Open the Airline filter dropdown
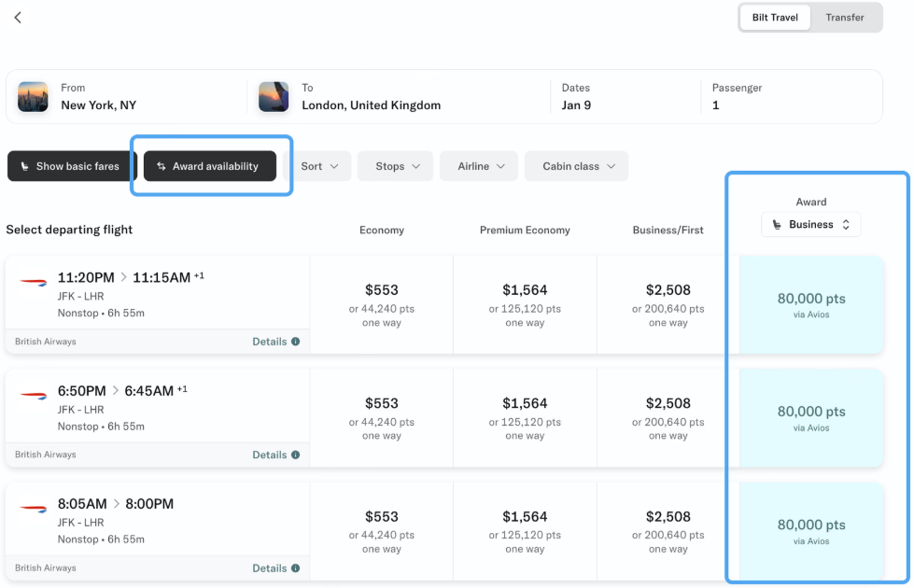 pos(481,166)
